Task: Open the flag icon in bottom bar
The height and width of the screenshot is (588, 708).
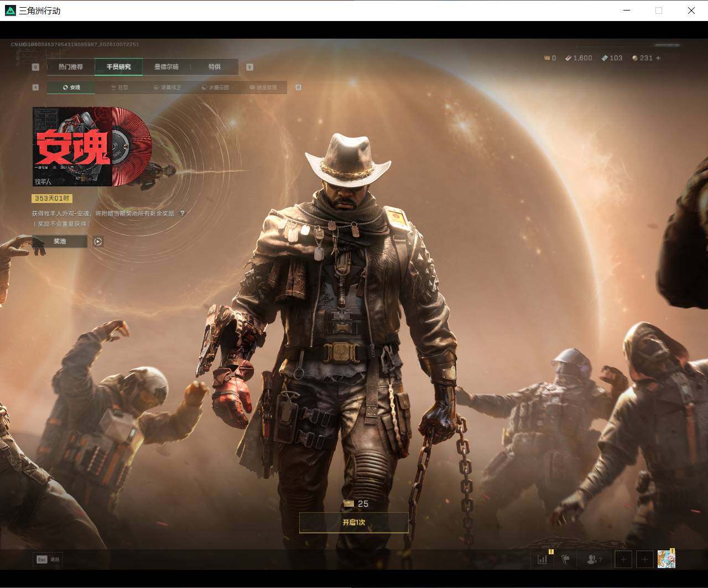Action: 565,559
